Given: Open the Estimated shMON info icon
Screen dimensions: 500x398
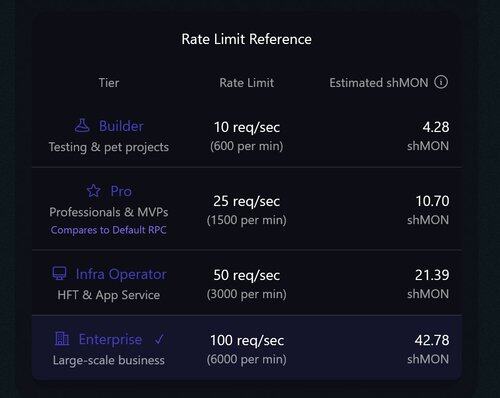Looking at the screenshot, I should coord(441,82).
